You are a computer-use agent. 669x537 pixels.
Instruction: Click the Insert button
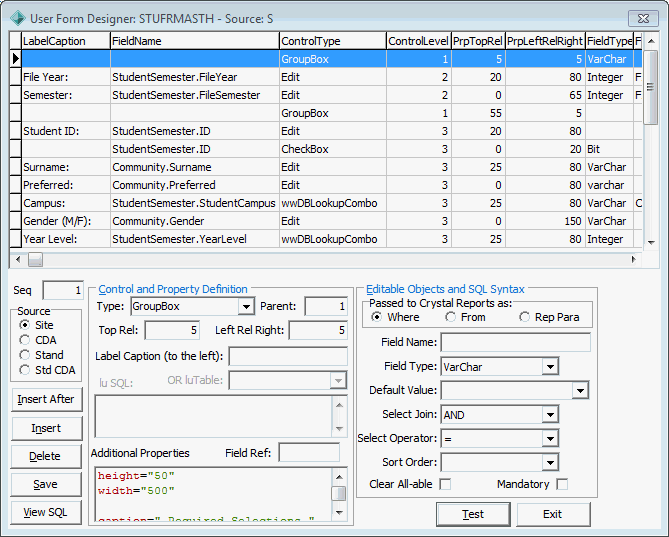click(46, 428)
